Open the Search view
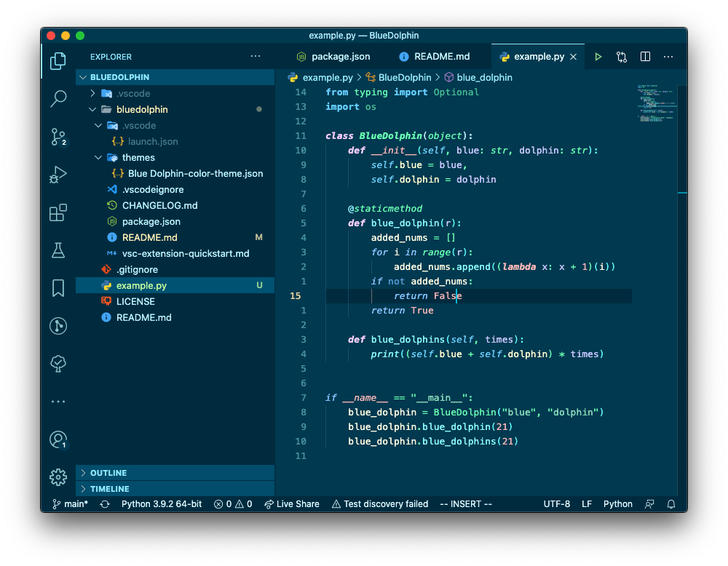The height and width of the screenshot is (566, 728). pyautogui.click(x=58, y=98)
